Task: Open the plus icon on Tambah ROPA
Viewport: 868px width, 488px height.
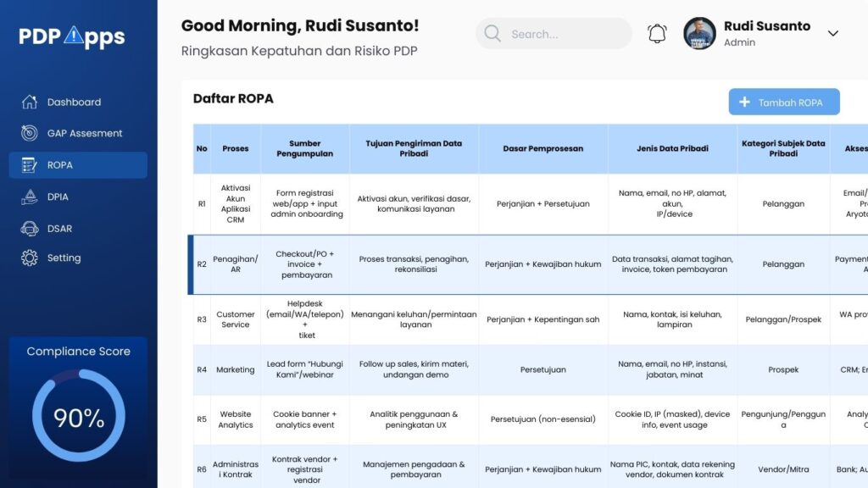Action: [746, 102]
